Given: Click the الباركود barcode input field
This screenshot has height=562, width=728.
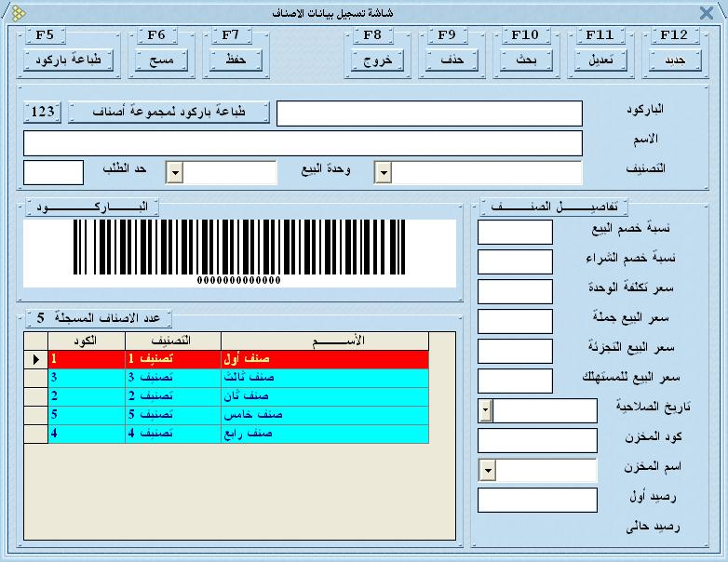Looking at the screenshot, I should (429, 114).
